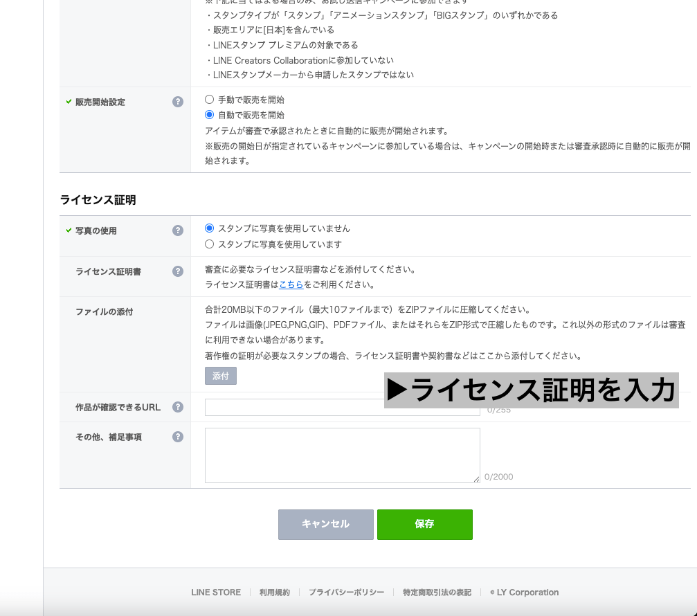Viewport: 697px width, 616px height.
Task: Click the ライセンス証明 section heading
Action: click(98, 200)
